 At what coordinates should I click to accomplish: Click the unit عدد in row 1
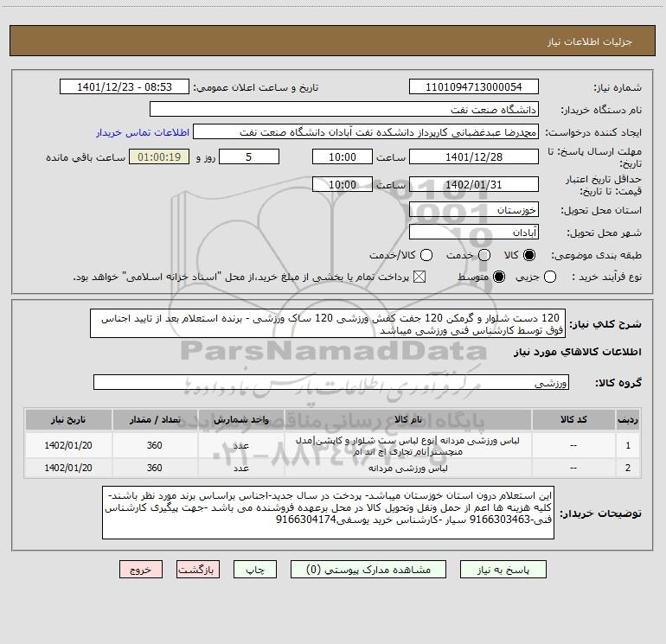tap(240, 445)
